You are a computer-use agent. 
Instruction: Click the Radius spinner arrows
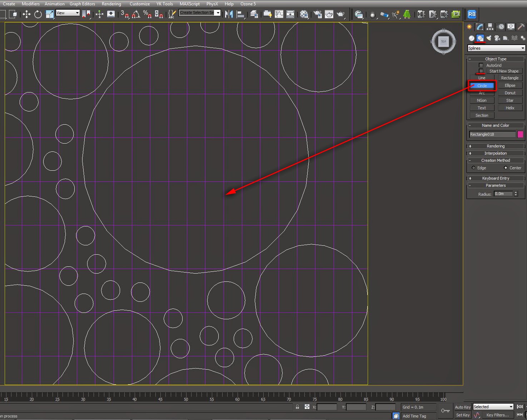point(516,194)
